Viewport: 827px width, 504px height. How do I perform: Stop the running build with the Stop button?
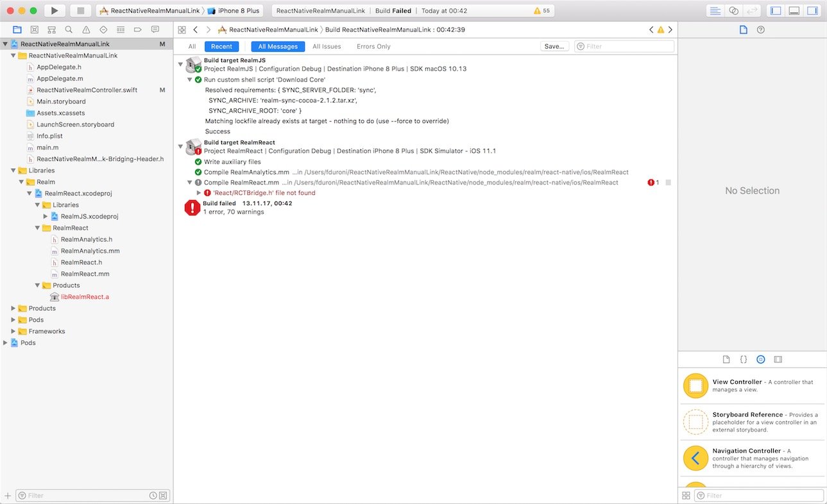click(80, 10)
